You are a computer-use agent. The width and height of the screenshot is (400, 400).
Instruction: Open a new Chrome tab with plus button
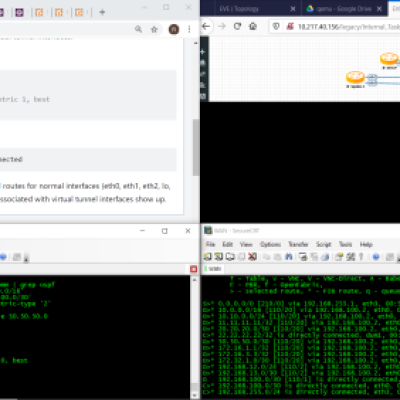click(102, 12)
